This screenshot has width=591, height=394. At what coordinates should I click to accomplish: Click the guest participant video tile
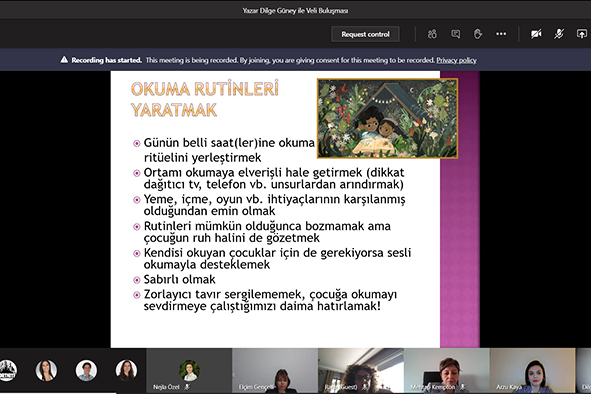(x=361, y=371)
